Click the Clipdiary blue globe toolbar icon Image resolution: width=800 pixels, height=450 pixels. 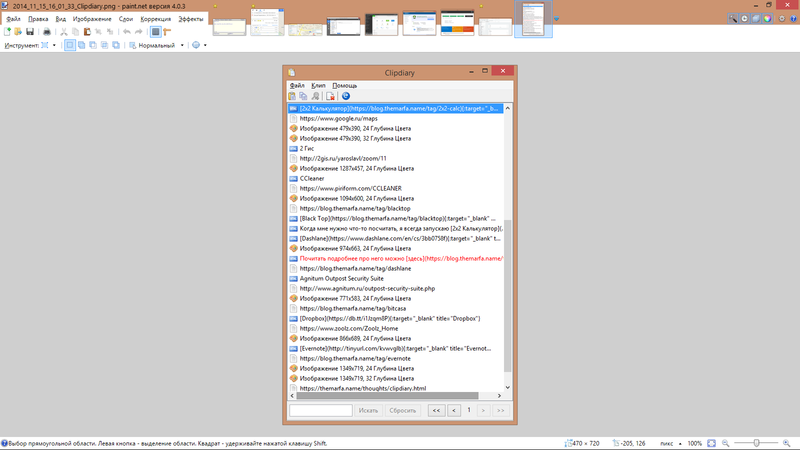tap(345, 96)
